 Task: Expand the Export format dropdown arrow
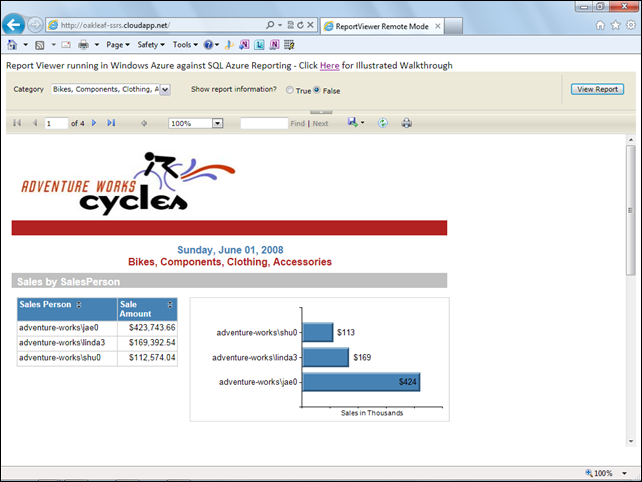(x=362, y=122)
